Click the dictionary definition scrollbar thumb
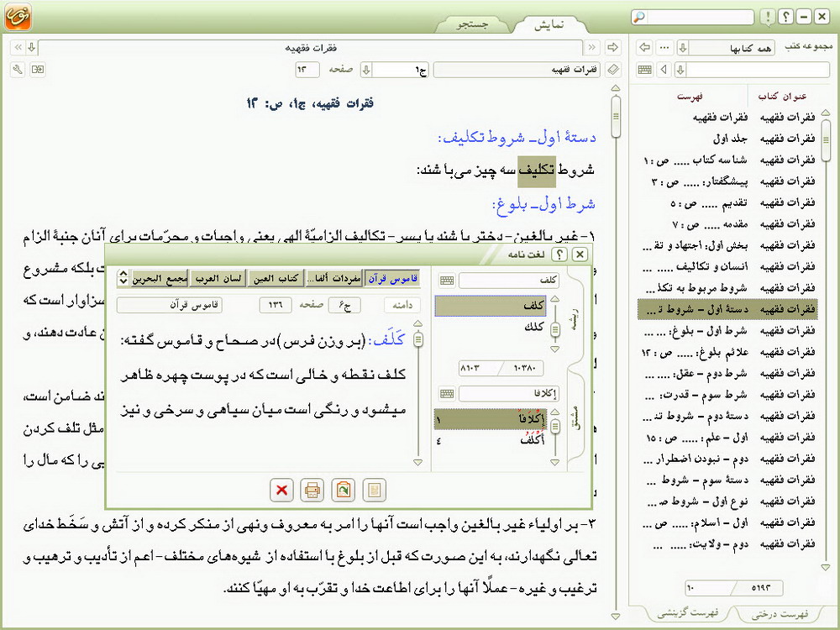 pos(417,339)
